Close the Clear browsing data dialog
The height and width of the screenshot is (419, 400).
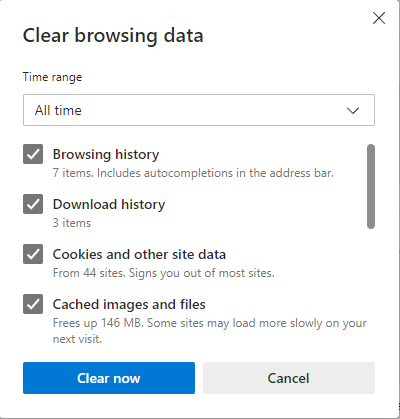379,18
